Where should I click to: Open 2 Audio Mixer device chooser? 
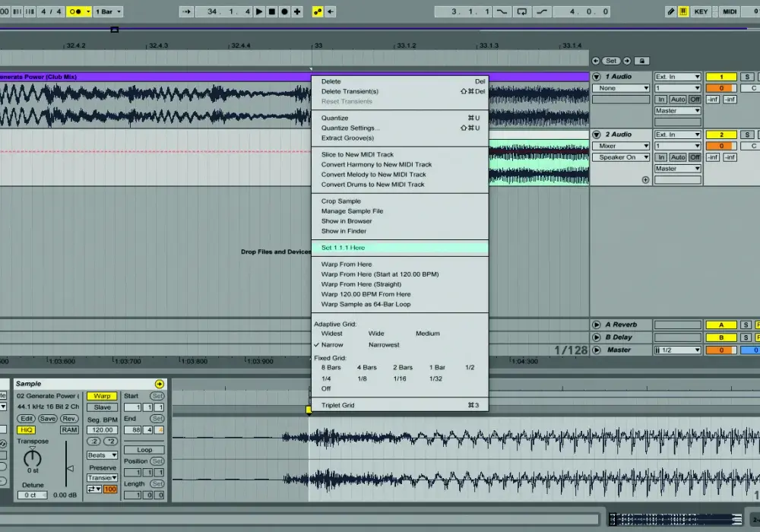pyautogui.click(x=620, y=146)
